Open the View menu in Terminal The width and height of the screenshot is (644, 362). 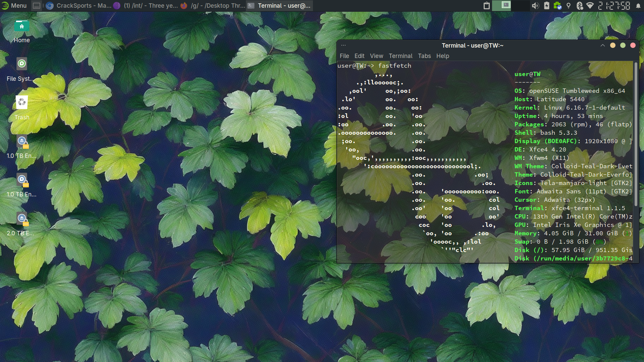coord(376,56)
